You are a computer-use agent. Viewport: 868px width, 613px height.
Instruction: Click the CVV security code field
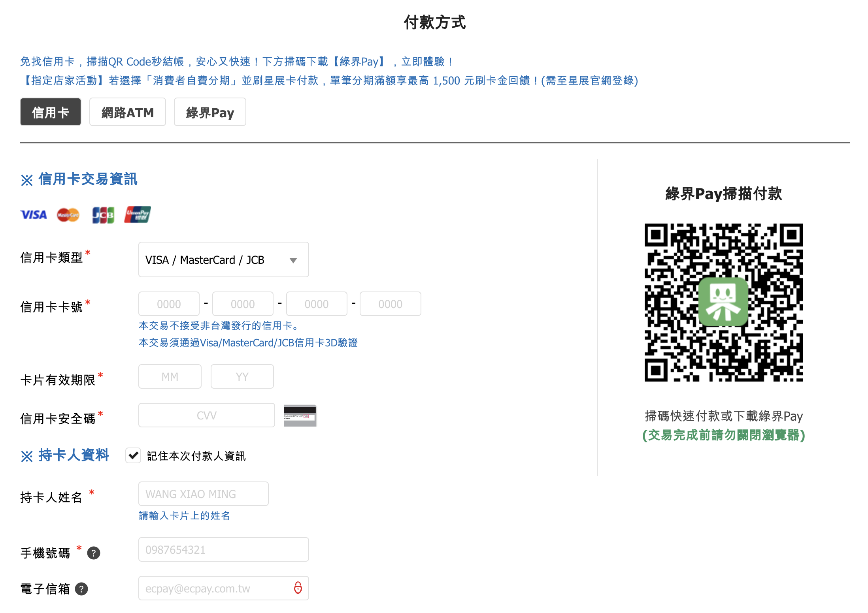click(207, 415)
